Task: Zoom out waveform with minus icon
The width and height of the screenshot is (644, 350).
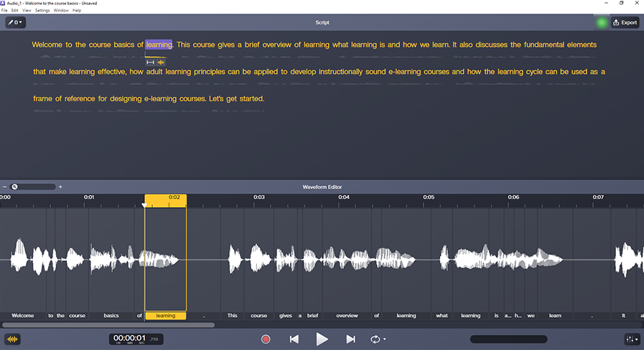Action: pyautogui.click(x=4, y=187)
